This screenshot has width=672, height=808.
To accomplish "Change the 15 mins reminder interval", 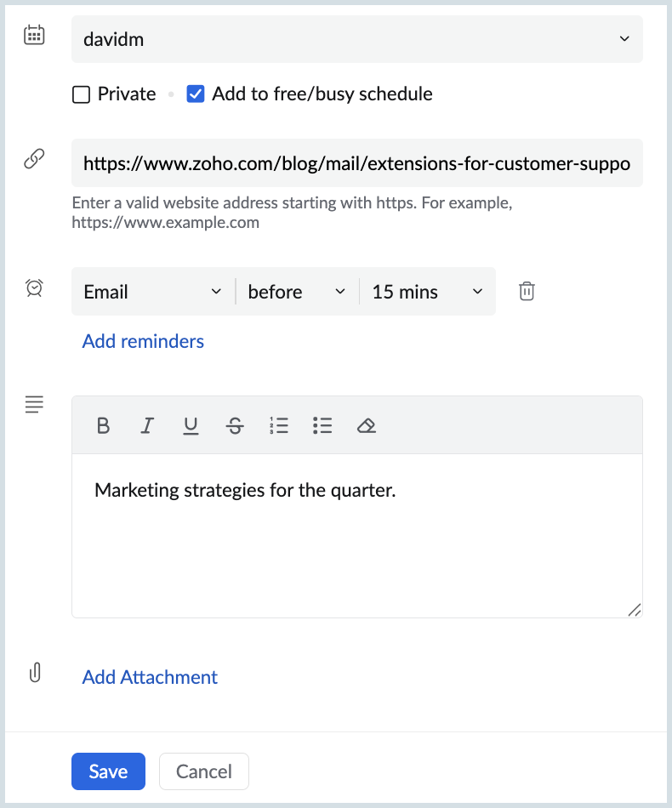I will tap(427, 292).
